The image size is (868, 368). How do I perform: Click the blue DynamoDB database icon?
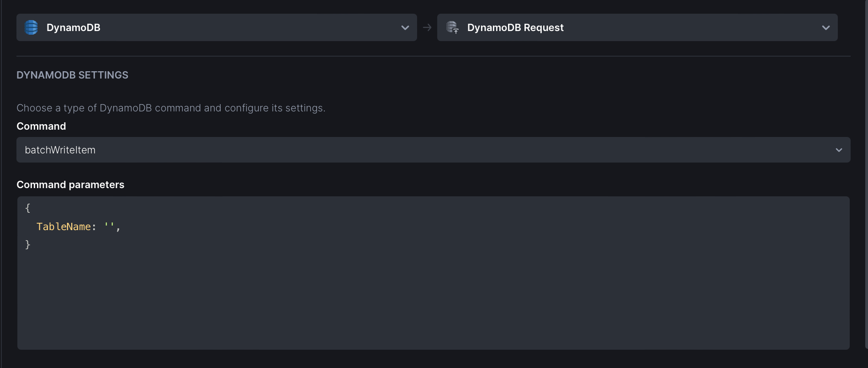31,27
